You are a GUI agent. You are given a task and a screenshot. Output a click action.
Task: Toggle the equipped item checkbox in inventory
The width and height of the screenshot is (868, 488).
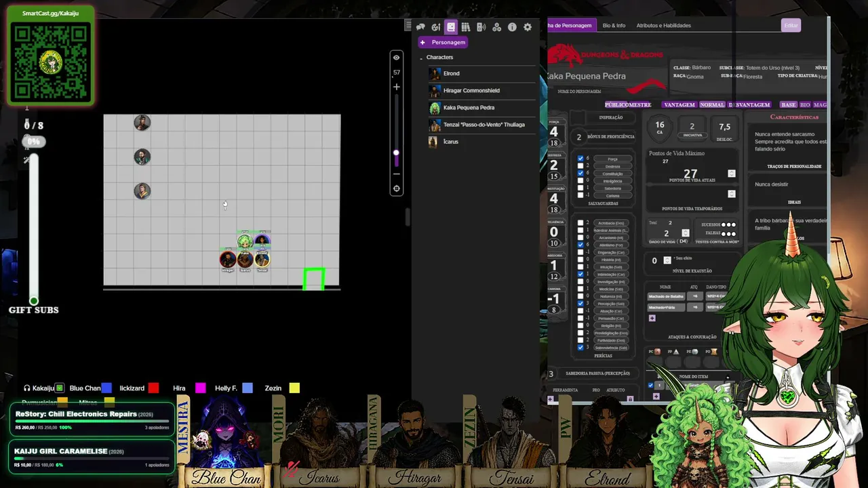pyautogui.click(x=650, y=386)
